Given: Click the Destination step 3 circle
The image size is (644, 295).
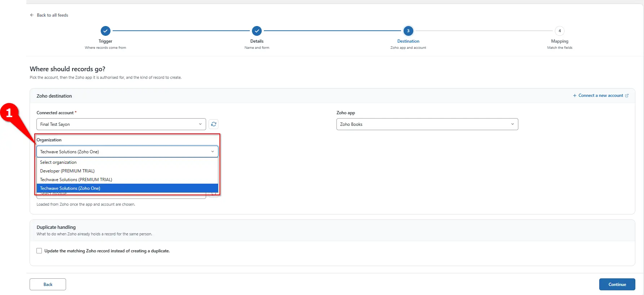Looking at the screenshot, I should click(x=408, y=31).
